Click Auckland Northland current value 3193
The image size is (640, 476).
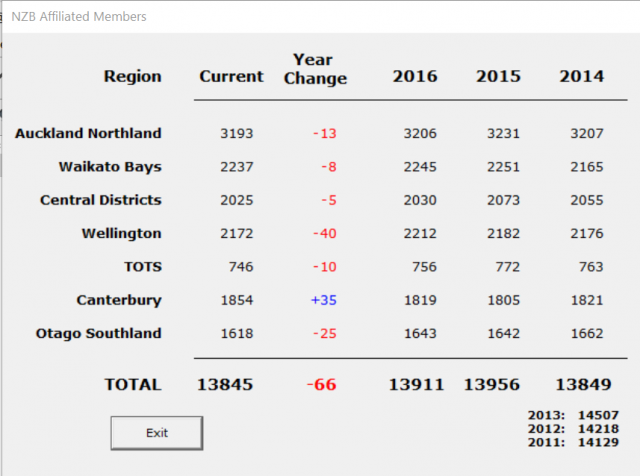237,133
